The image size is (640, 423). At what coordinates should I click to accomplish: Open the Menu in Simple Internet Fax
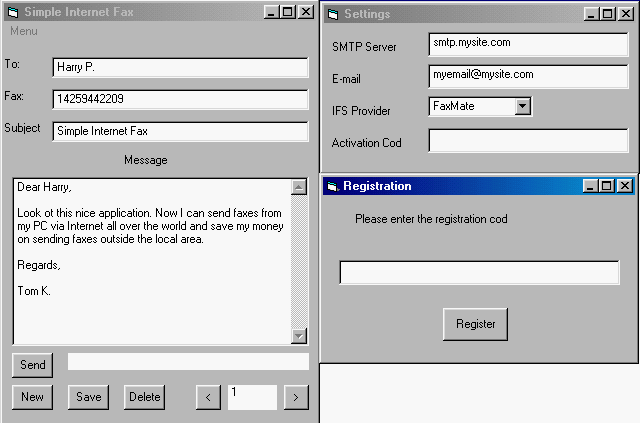click(x=24, y=31)
